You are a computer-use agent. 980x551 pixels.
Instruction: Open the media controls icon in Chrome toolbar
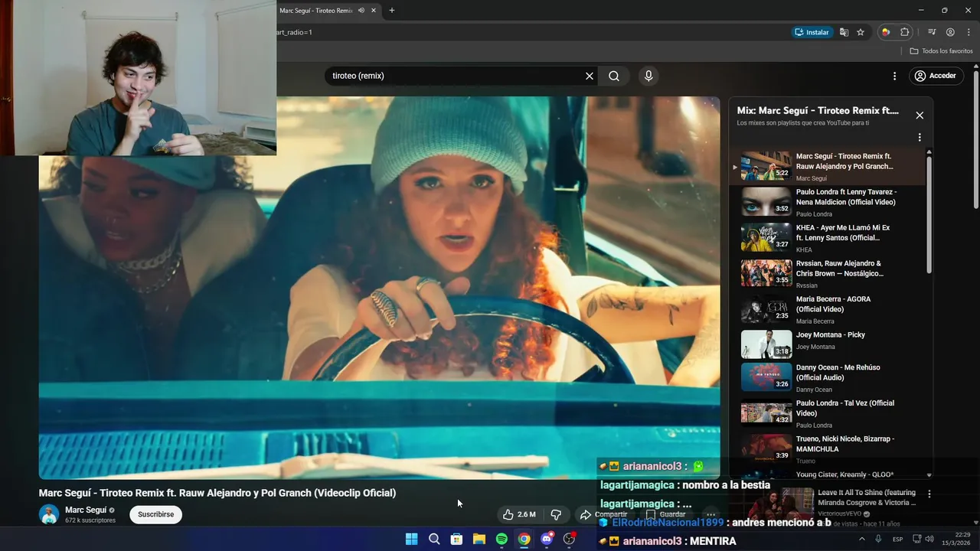pyautogui.click(x=932, y=32)
